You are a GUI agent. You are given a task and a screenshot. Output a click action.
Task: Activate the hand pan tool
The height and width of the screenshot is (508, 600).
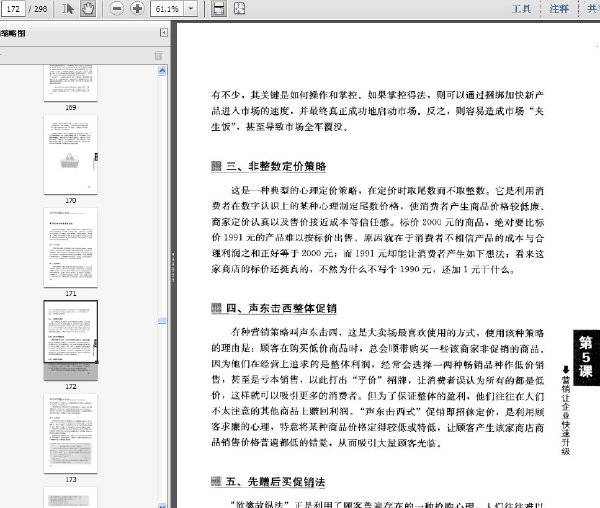88,8
